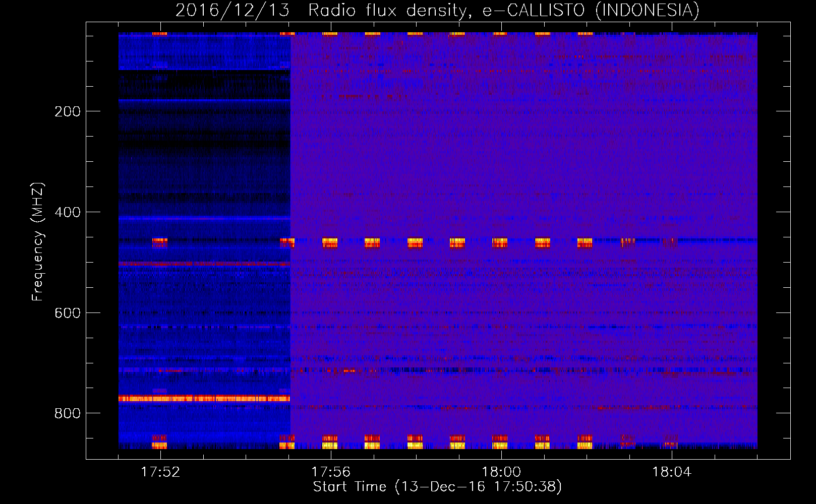Click the '800' frequency tick label
Image resolution: width=816 pixels, height=504 pixels.
(68, 413)
